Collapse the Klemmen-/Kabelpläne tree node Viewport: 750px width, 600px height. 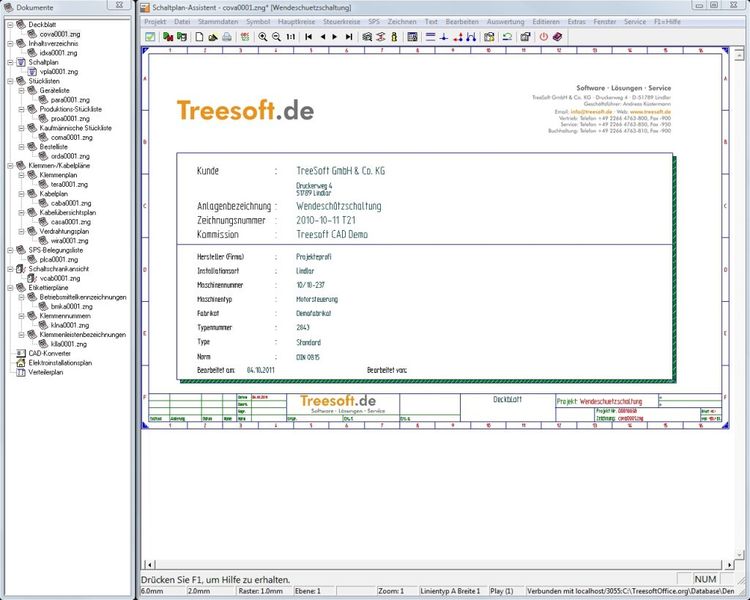(10, 166)
